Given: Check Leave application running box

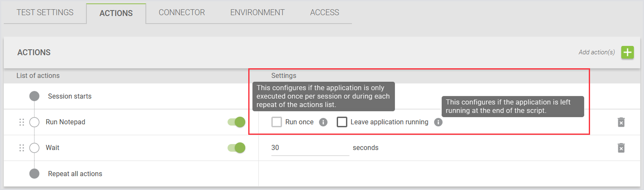Looking at the screenshot, I should (x=342, y=122).
